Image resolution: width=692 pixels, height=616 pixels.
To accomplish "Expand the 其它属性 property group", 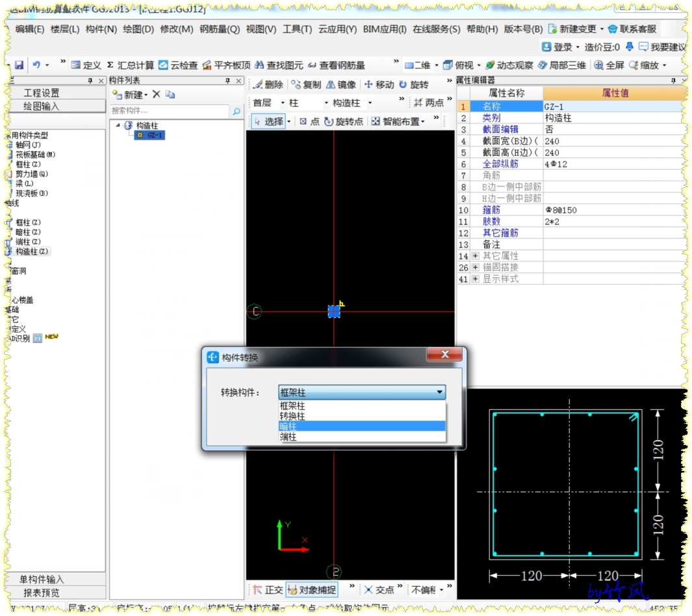I will coord(476,255).
